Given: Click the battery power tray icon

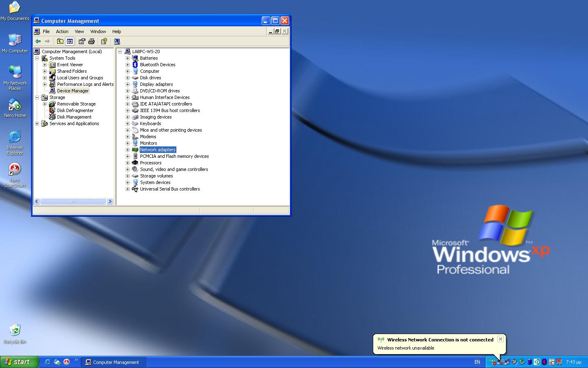Looking at the screenshot, I should click(x=530, y=362).
